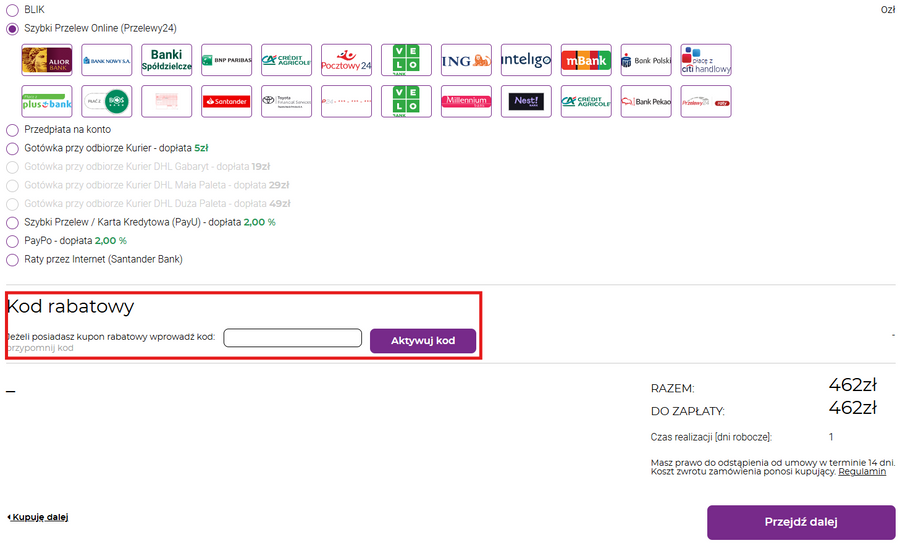
Task: Pick the ING bank logo
Action: pos(466,60)
